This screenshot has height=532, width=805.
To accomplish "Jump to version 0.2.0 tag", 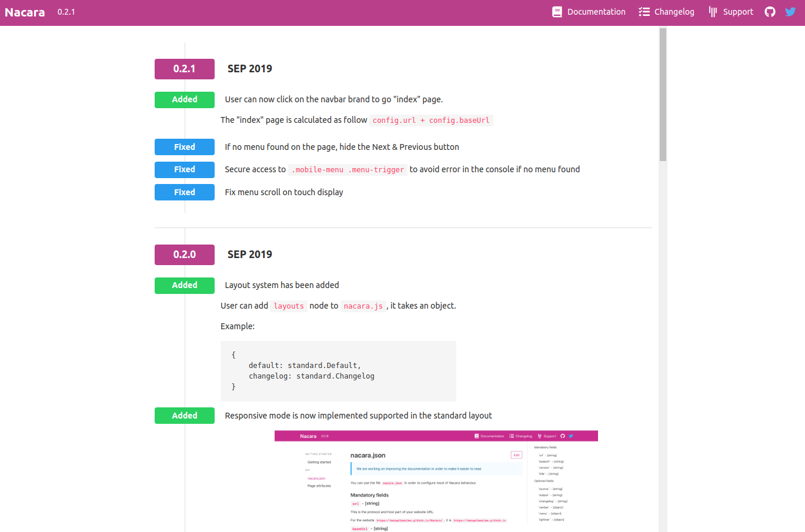I will pyautogui.click(x=185, y=255).
